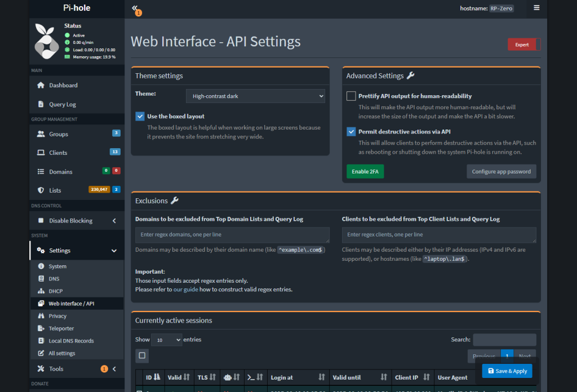Click the Dashboard home icon
The height and width of the screenshot is (392, 577).
click(41, 86)
